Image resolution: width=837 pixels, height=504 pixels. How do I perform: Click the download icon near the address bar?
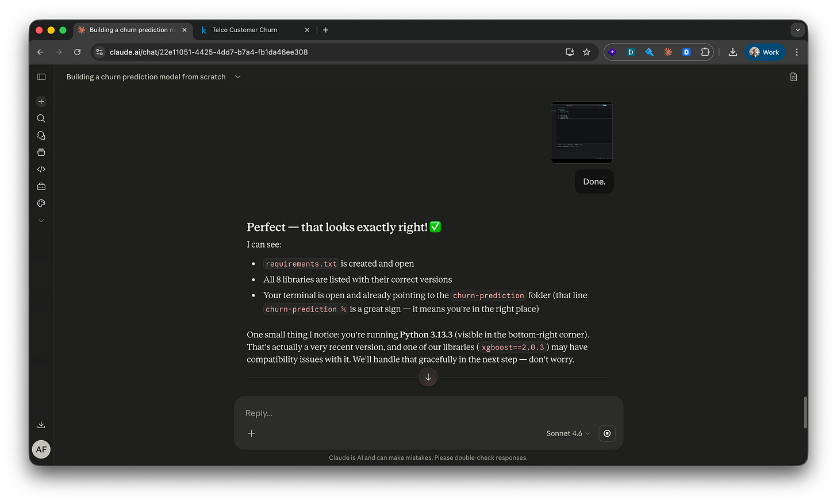[x=732, y=52]
